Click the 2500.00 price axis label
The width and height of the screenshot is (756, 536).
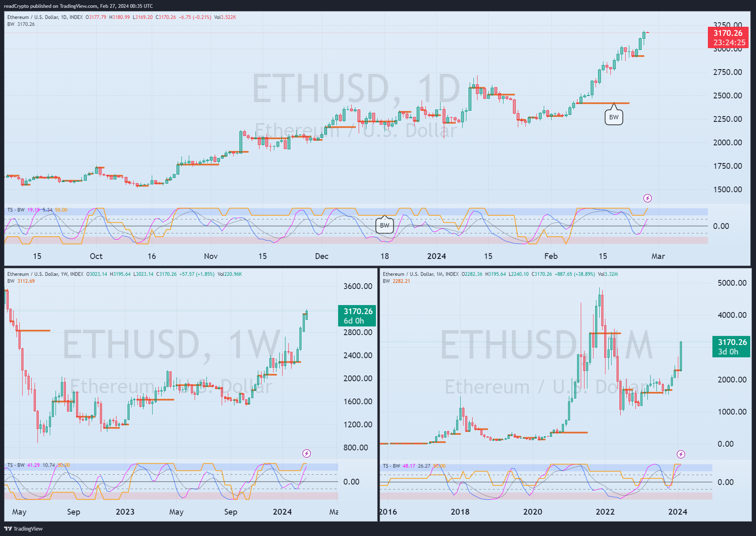[728, 96]
